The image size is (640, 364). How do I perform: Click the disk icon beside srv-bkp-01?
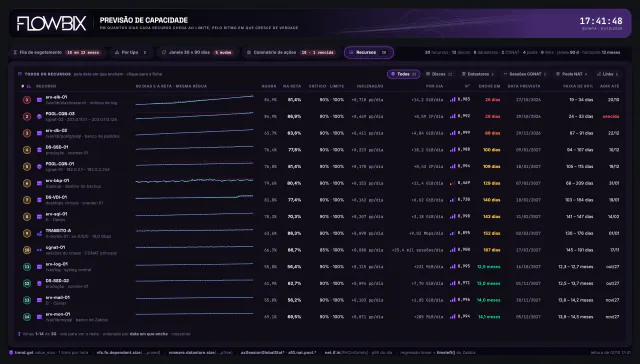[x=39, y=183]
